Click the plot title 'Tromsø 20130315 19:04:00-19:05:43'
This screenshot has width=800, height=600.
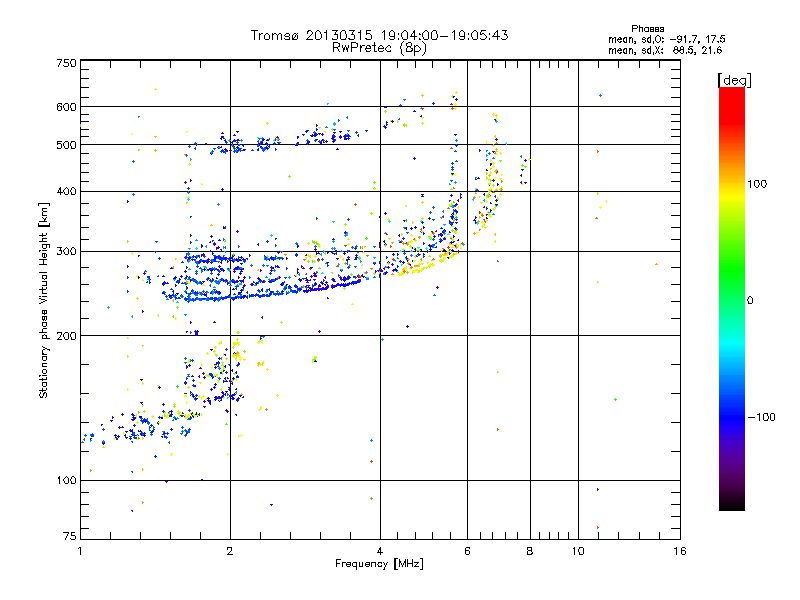[380, 35]
